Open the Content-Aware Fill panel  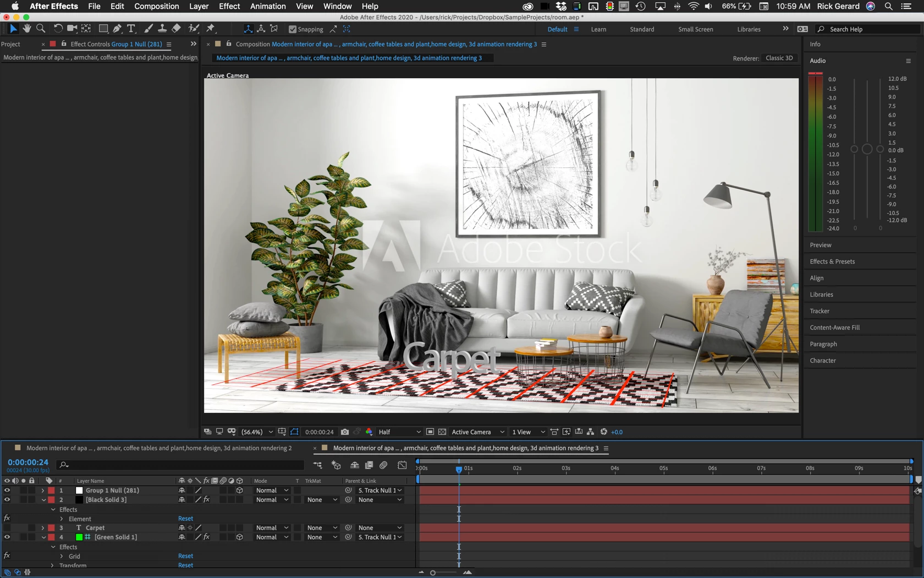(834, 328)
